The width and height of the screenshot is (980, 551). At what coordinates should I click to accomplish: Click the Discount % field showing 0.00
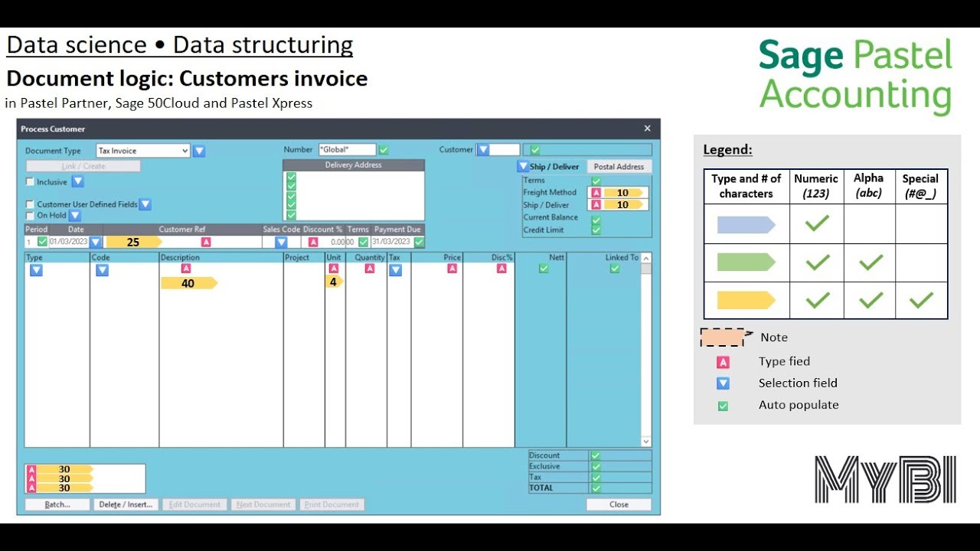click(325, 242)
